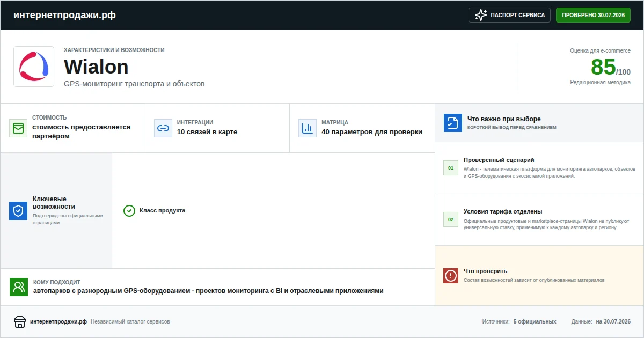Click the link chain ИНТЕГРАЦИИ icon

point(163,128)
